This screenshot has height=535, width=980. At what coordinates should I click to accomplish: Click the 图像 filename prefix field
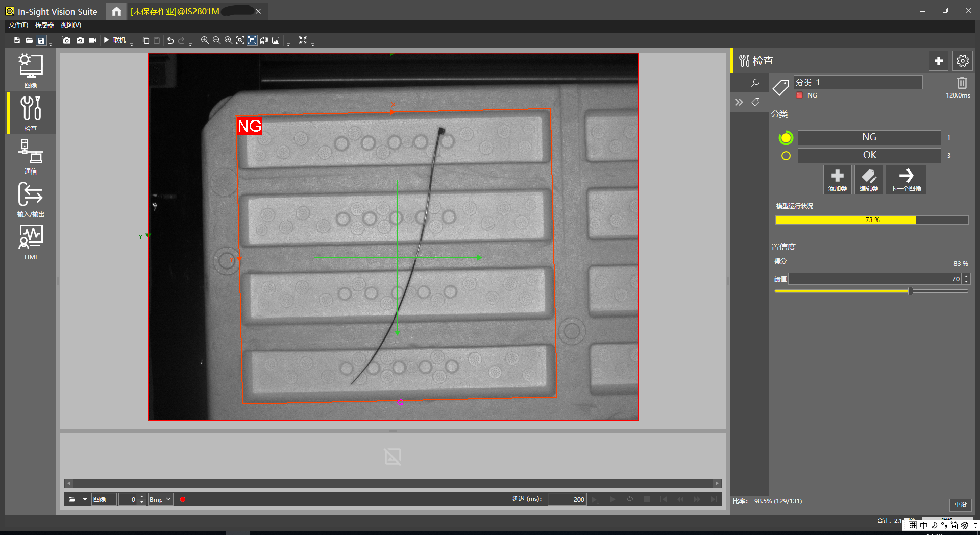click(x=104, y=499)
